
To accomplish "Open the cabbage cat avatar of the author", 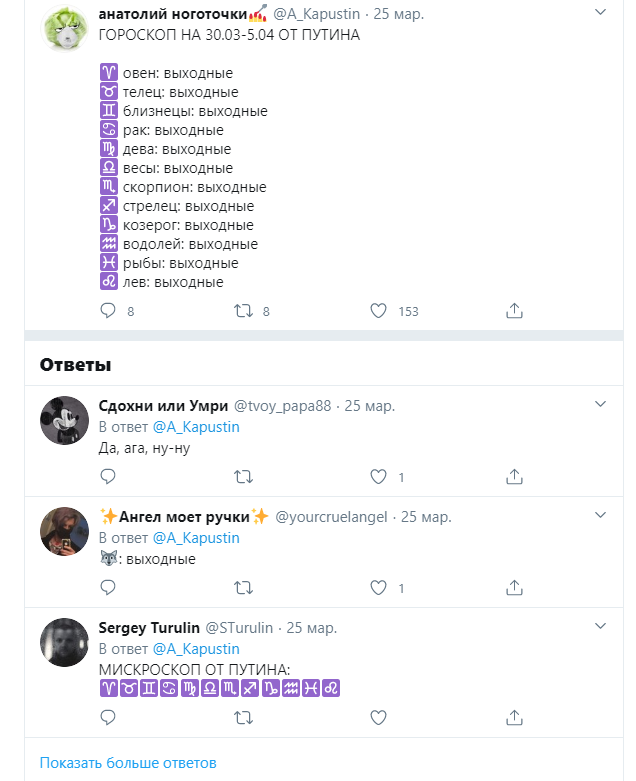I will (64, 28).
